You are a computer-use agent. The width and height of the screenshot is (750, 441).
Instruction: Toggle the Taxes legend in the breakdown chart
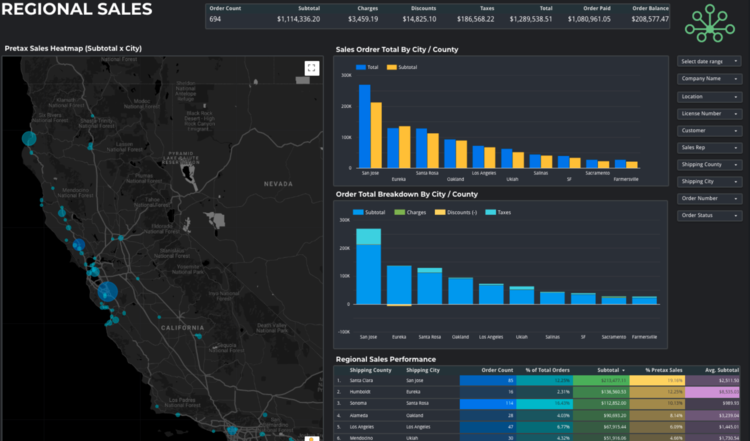[x=497, y=212]
